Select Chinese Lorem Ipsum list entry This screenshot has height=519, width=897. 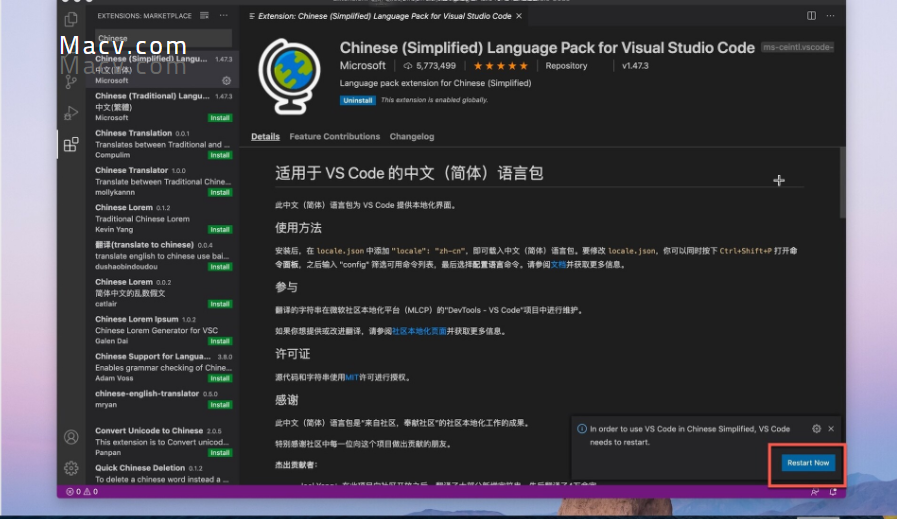click(x=163, y=330)
